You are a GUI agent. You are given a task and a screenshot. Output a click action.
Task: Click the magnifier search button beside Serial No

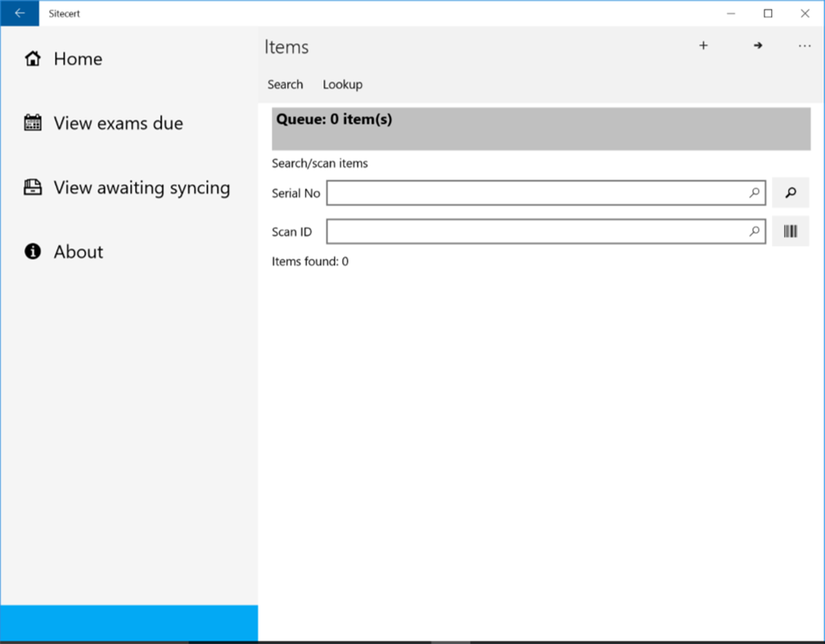790,192
